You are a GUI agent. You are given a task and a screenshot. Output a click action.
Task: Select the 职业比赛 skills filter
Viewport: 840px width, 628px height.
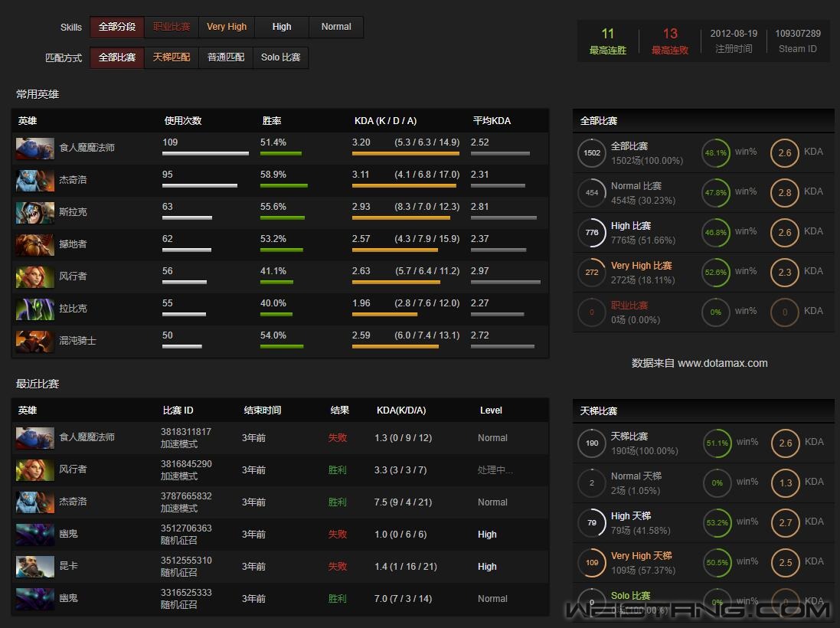click(x=172, y=27)
